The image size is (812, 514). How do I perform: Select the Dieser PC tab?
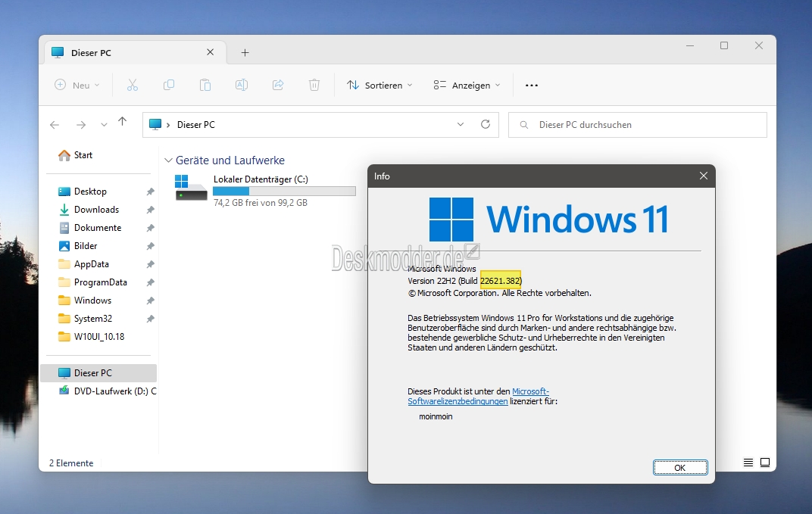[x=136, y=52]
